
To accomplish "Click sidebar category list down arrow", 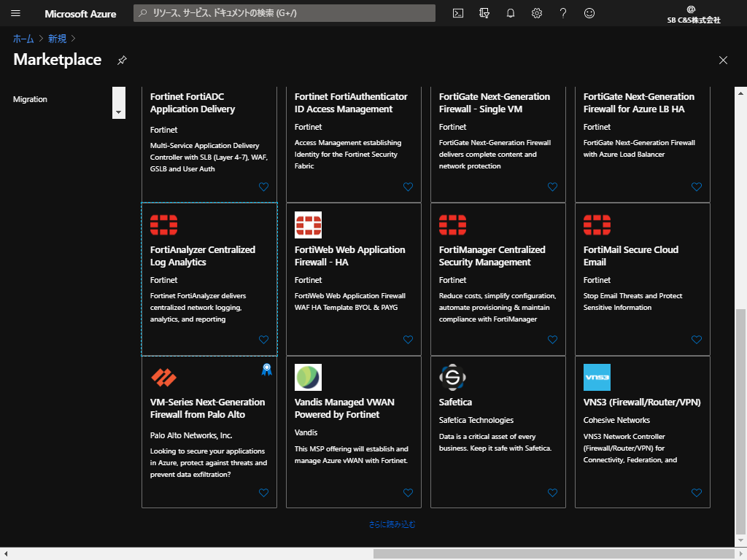I will [119, 113].
